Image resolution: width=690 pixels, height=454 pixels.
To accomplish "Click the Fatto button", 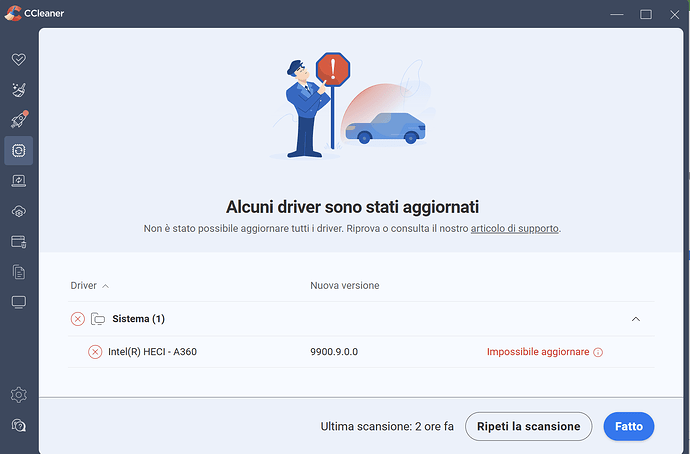I will pos(629,426).
